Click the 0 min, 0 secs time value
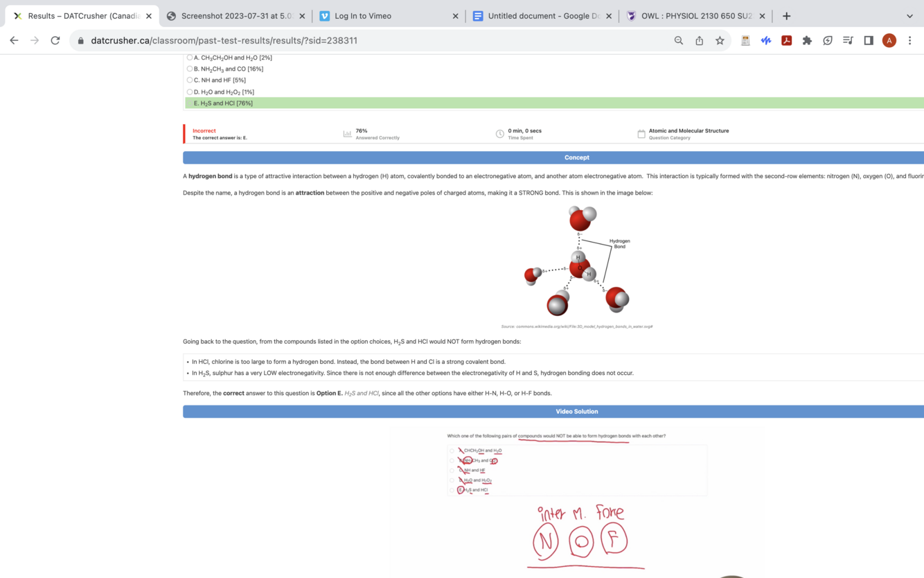The width and height of the screenshot is (924, 578). [525, 130]
